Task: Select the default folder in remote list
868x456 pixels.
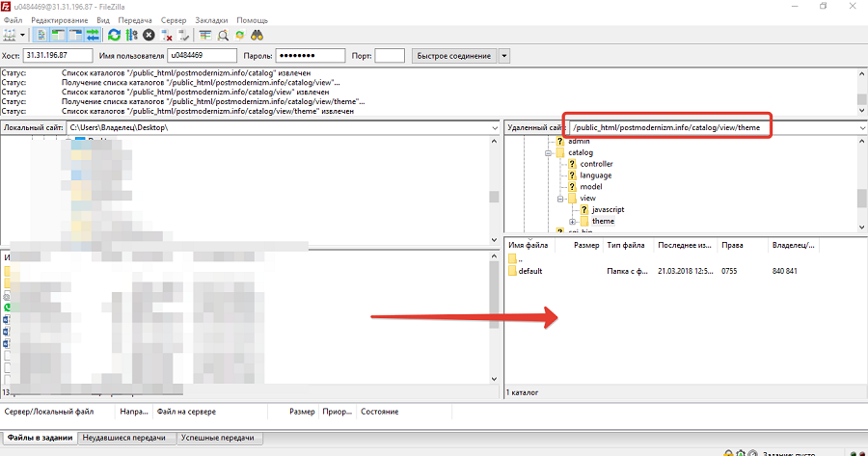Action: click(529, 271)
